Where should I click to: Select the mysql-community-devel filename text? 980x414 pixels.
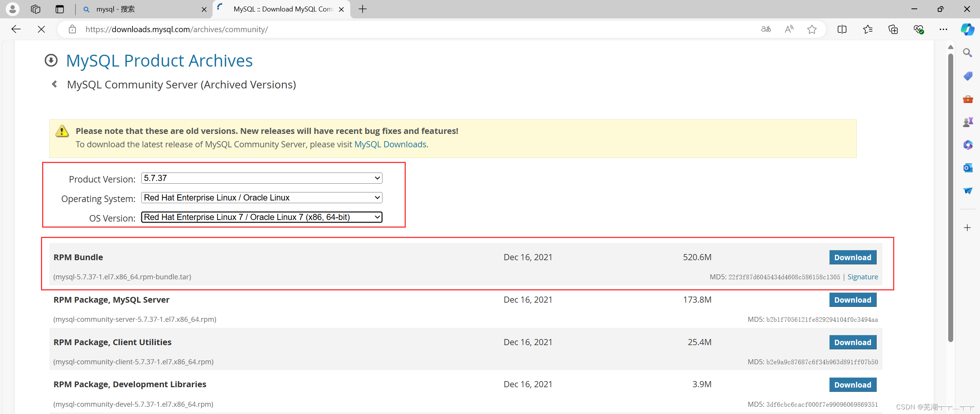[x=133, y=404]
